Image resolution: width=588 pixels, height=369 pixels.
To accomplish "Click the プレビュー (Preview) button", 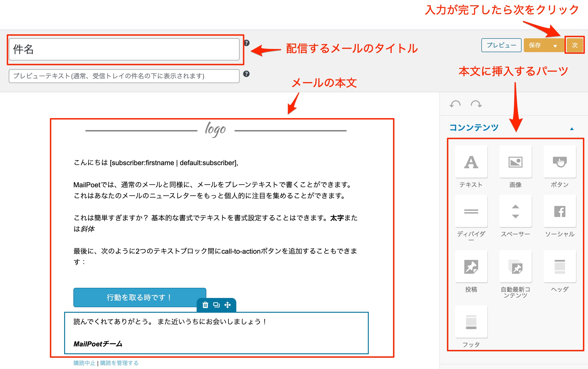I will coord(501,45).
